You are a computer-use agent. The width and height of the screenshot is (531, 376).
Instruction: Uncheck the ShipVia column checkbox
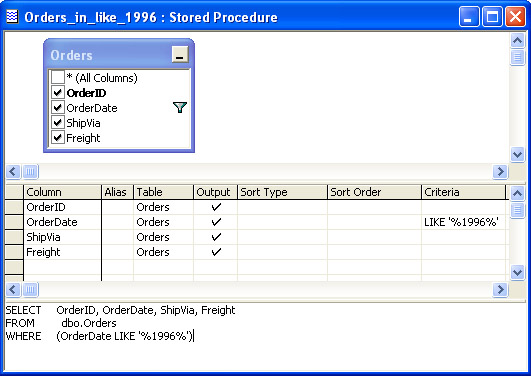pos(58,122)
